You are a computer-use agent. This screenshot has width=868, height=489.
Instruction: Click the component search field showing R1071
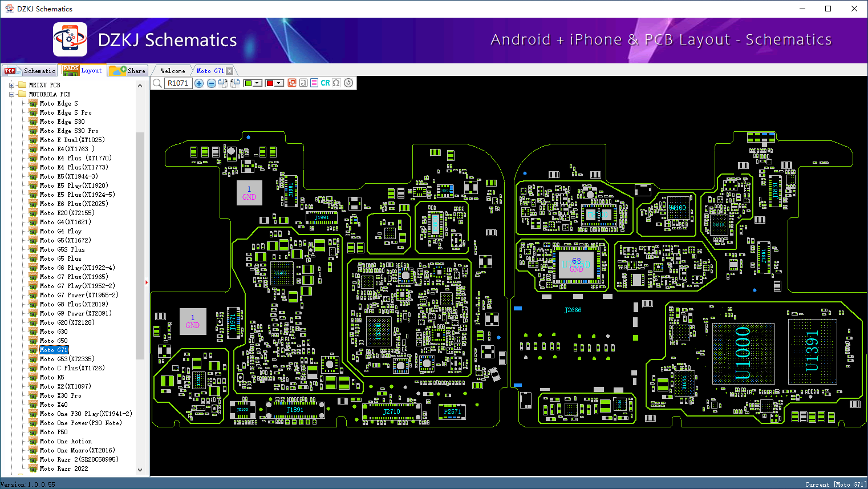coord(179,83)
